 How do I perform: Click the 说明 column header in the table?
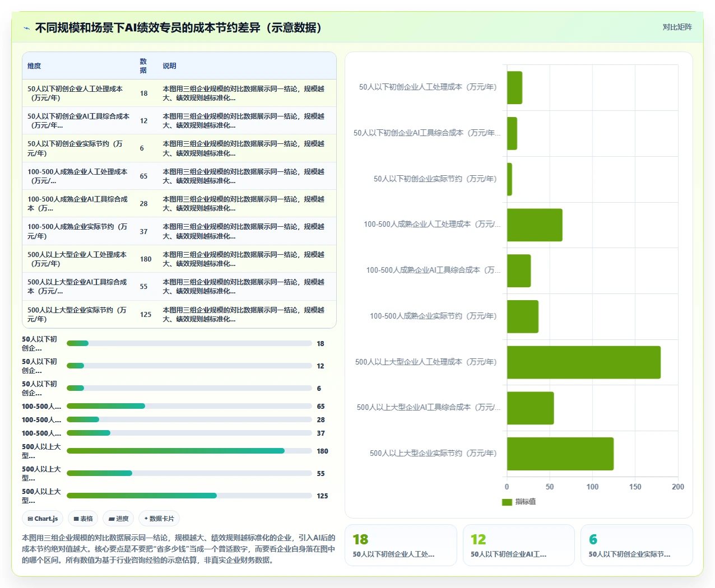point(169,66)
